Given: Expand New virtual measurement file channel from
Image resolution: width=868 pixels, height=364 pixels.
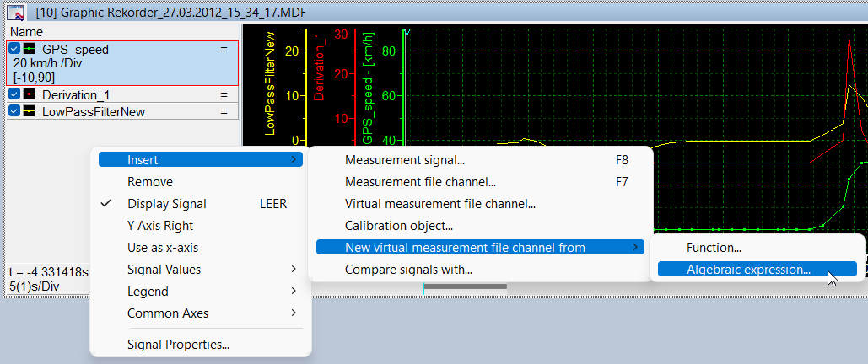Looking at the screenshot, I should tap(481, 248).
